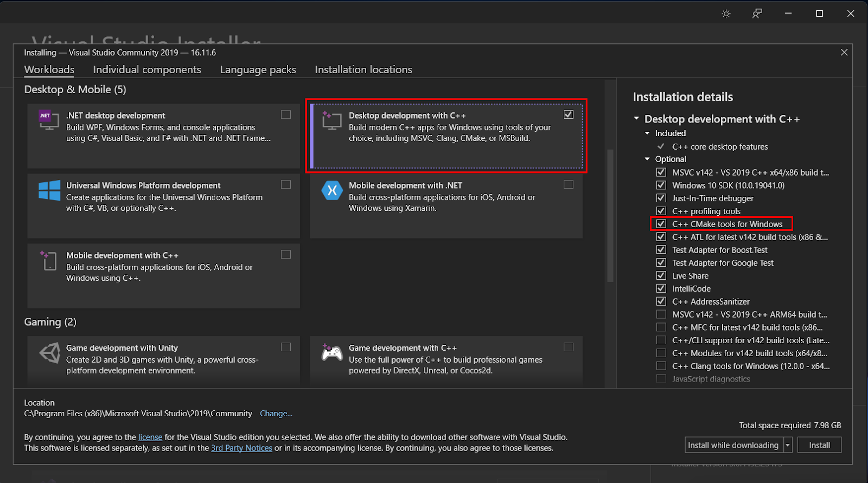This screenshot has height=483, width=868.
Task: Click the Desktop & Mobile (5) heading
Action: [75, 89]
